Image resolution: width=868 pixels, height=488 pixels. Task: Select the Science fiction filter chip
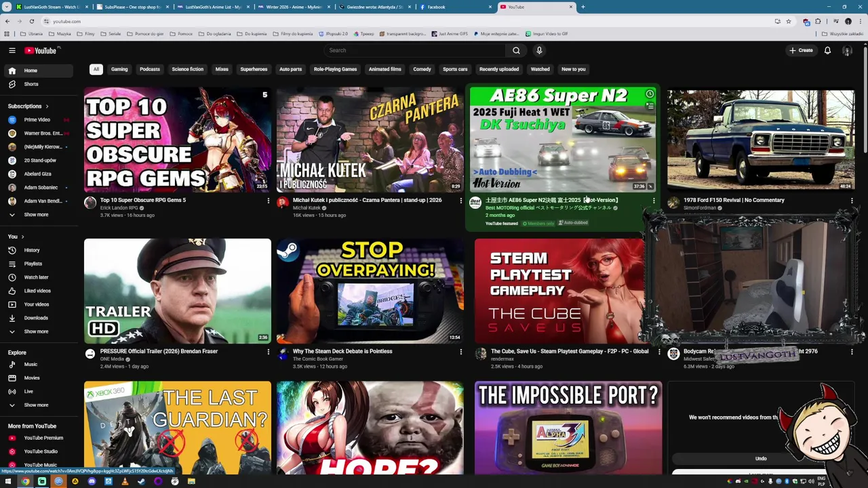[x=187, y=69]
